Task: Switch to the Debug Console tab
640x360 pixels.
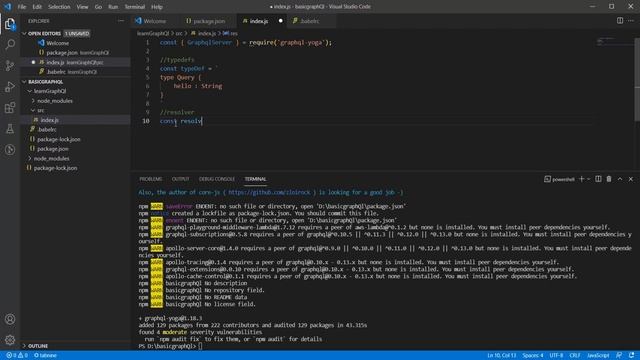Action: tap(217, 179)
